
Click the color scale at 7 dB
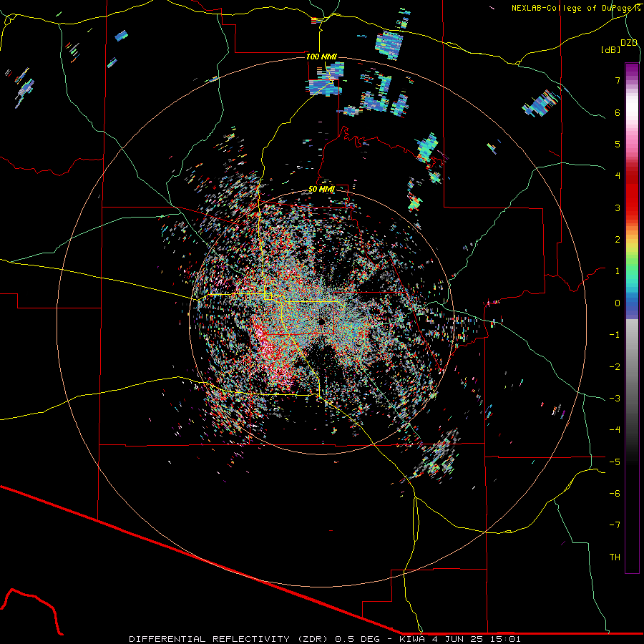[632, 80]
